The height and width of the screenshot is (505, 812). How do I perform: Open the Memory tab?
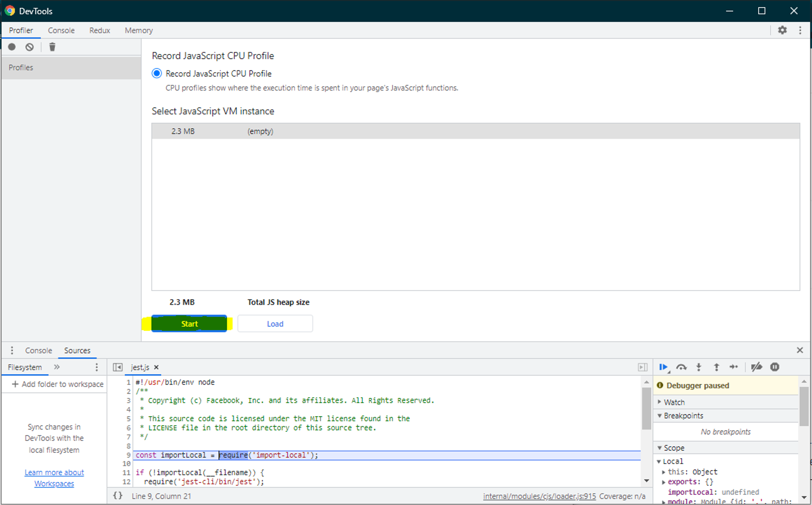[x=139, y=30]
